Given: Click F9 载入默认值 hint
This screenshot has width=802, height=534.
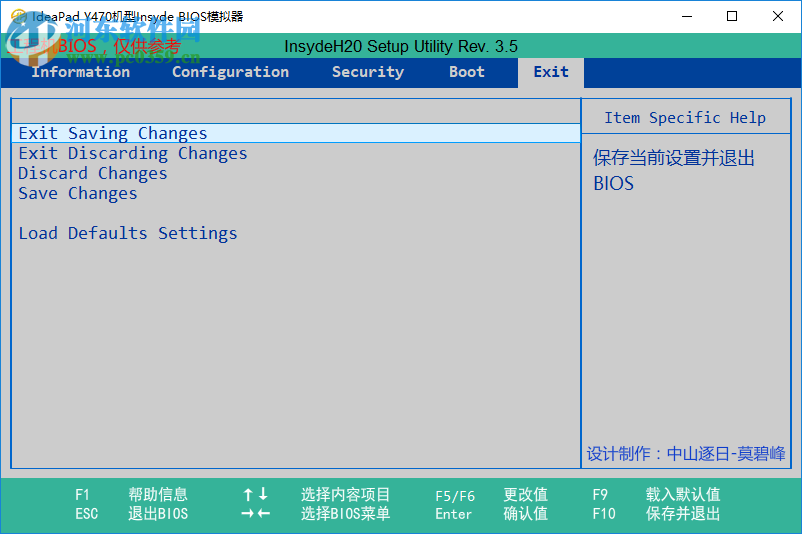Looking at the screenshot, I should (656, 495).
